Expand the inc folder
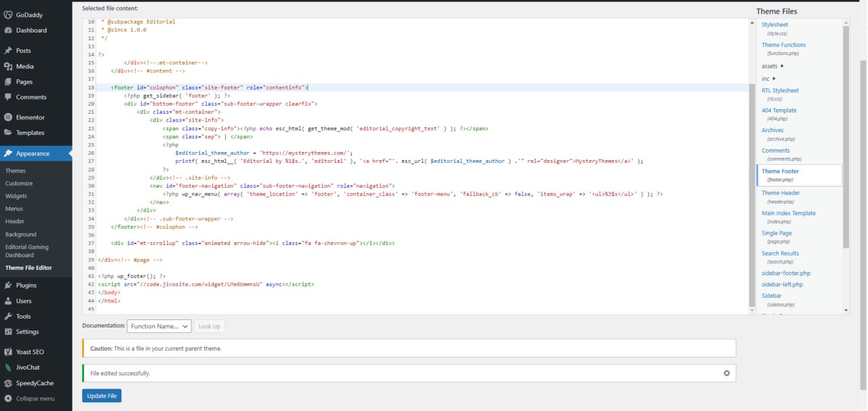The image size is (868, 411). click(768, 79)
